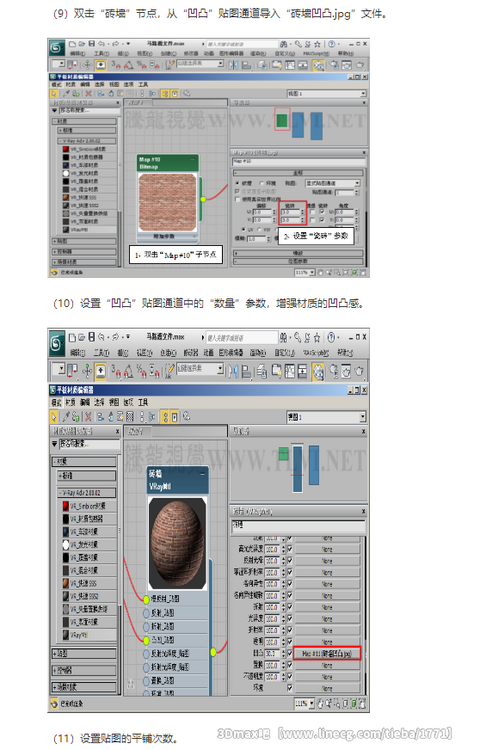The image size is (486, 750).
Task: Toggle the 不透明度 checkbox in step 10 maps list
Action: [290, 676]
